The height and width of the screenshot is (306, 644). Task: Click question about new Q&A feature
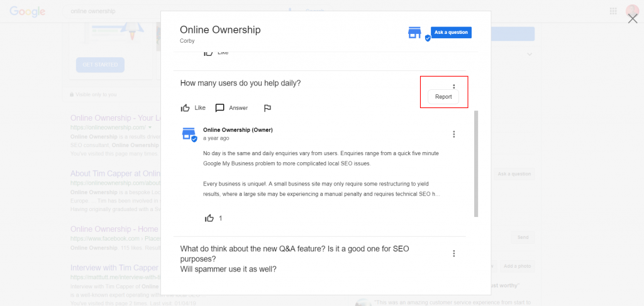coord(294,259)
